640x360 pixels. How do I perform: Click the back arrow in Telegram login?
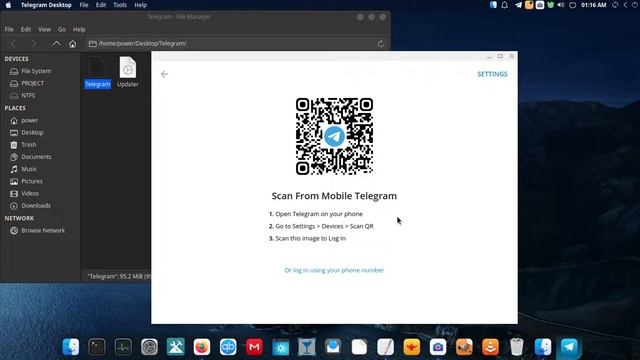164,74
